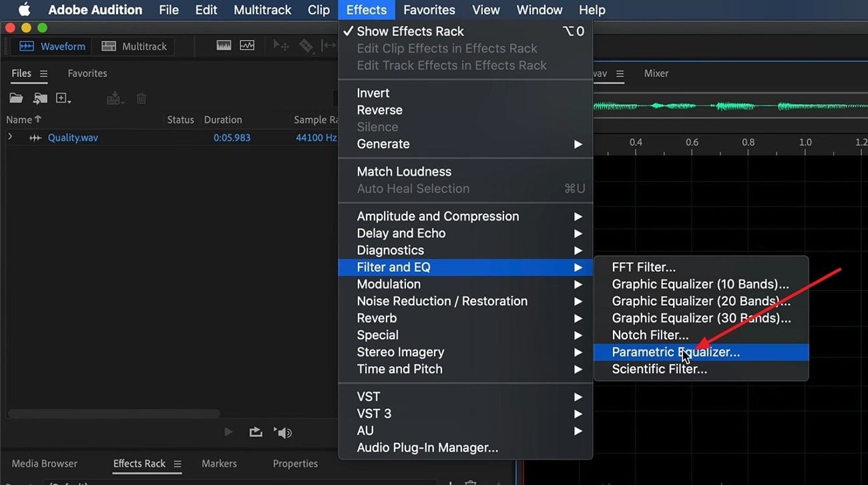868x485 pixels.
Task: Expand the Time and Pitch submenu
Action: pyautogui.click(x=465, y=369)
